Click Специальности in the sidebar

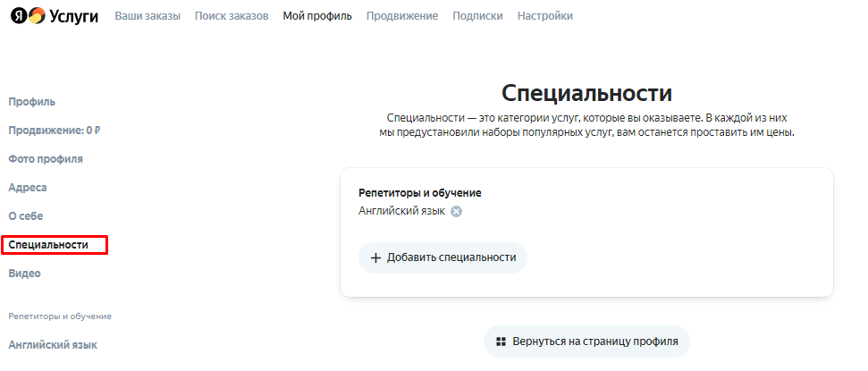point(48,245)
